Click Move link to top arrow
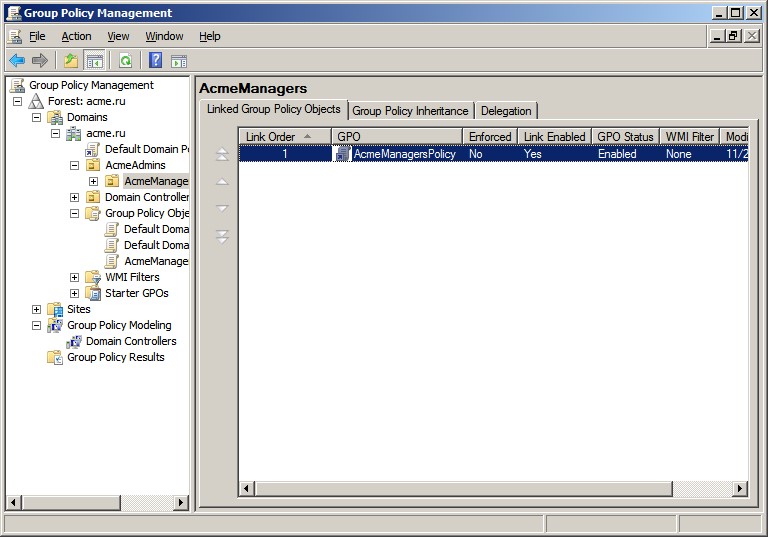Screen dimensions: 768x537 pyautogui.click(x=222, y=154)
